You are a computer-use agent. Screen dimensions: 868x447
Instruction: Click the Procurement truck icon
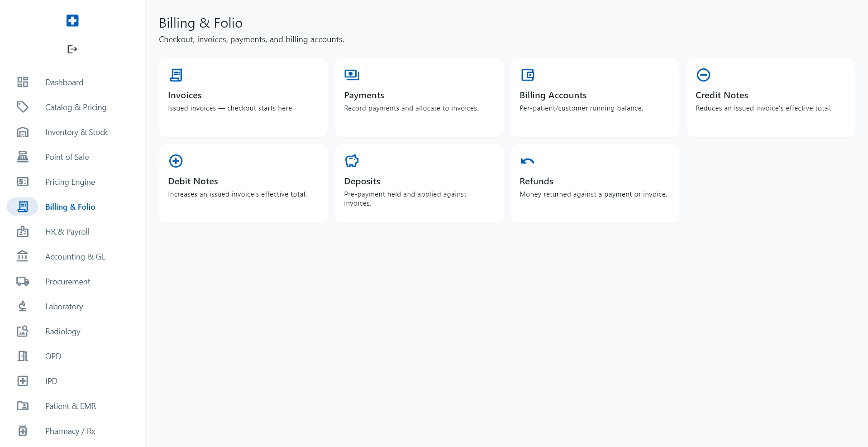coord(23,281)
